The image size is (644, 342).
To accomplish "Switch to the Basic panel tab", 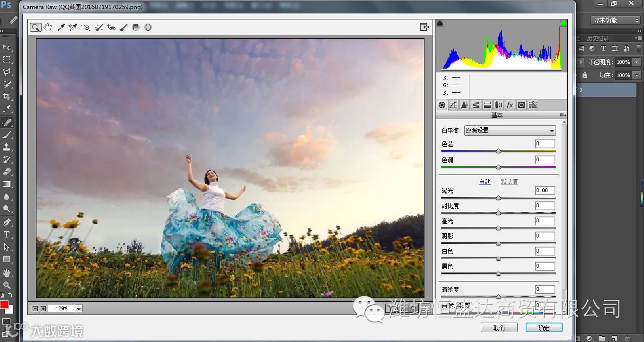I will tap(442, 105).
